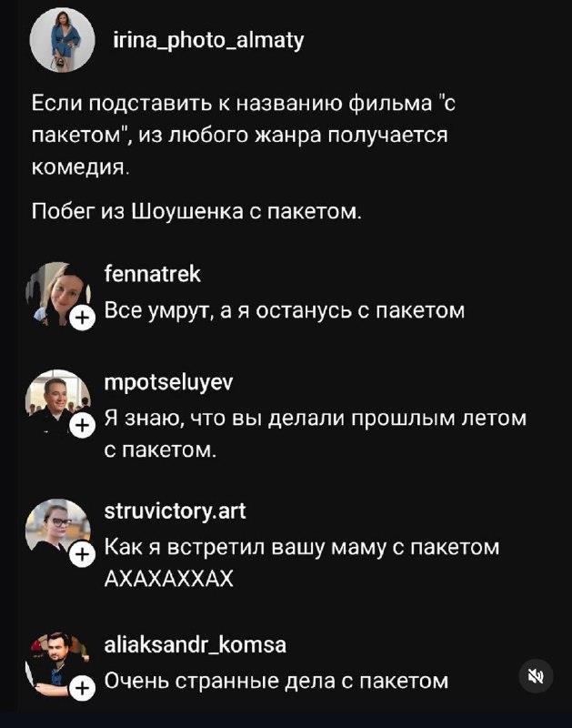
Task: Select the "Побег из Шоушенка с пакетом" line
Action: [196, 212]
